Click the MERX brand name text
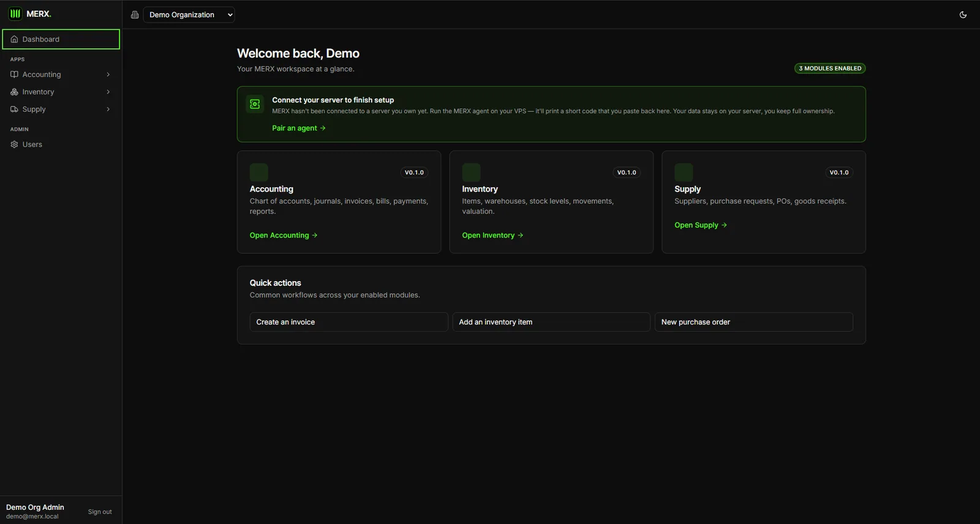Screen dimensions: 980x524 (x=39, y=14)
